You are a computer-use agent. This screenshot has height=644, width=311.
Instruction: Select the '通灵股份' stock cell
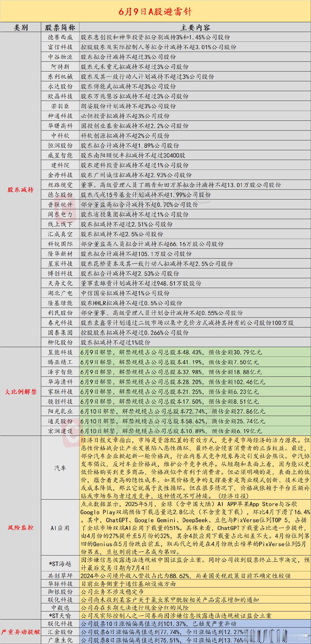(60, 421)
